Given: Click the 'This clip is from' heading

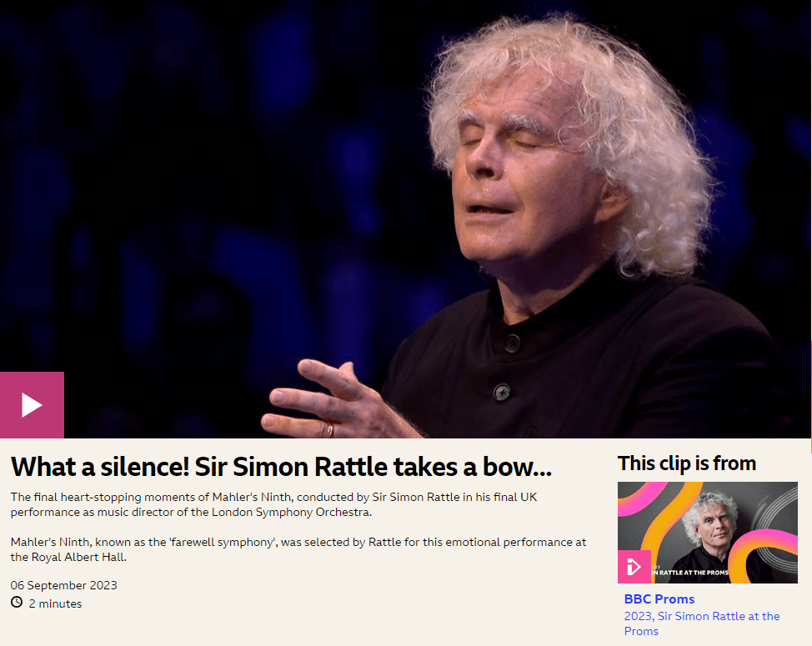Looking at the screenshot, I should (x=687, y=463).
